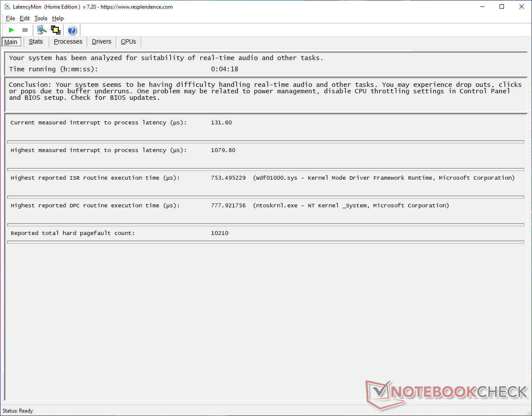Click the grey stop monitoring button
The height and width of the screenshot is (416, 532).
click(x=25, y=30)
